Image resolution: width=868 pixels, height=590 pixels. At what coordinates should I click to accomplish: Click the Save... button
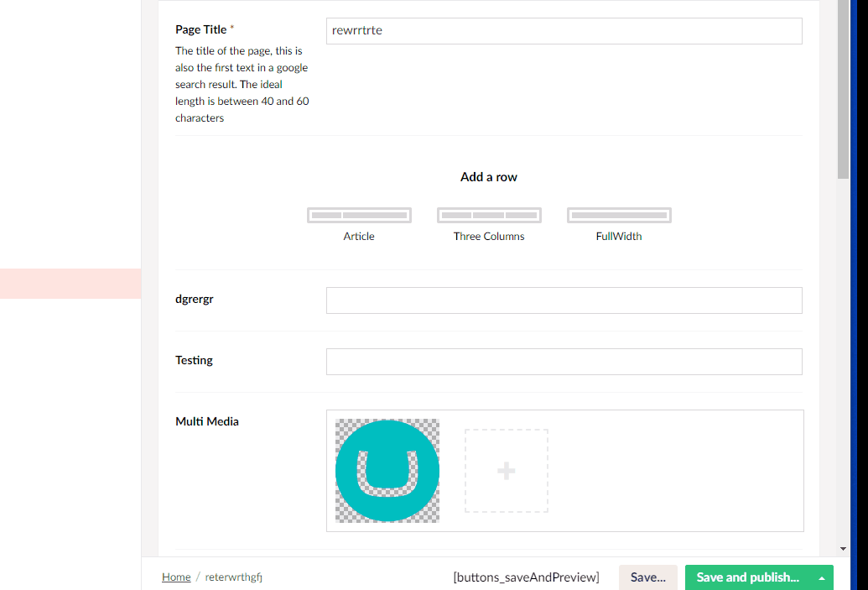pyautogui.click(x=647, y=577)
